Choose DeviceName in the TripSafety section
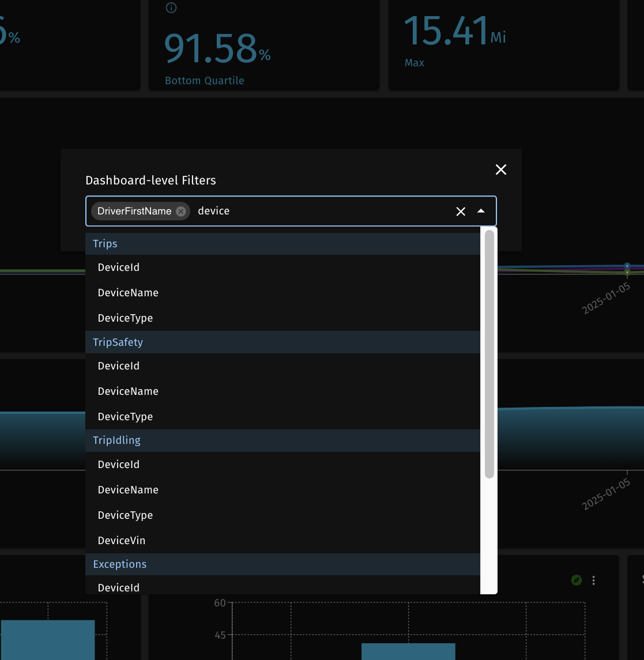 pos(128,391)
